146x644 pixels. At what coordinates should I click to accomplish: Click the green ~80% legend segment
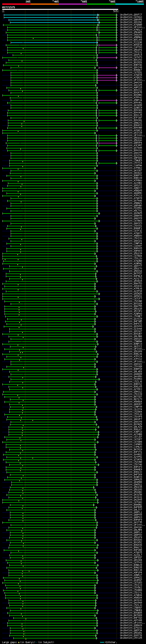101,4
